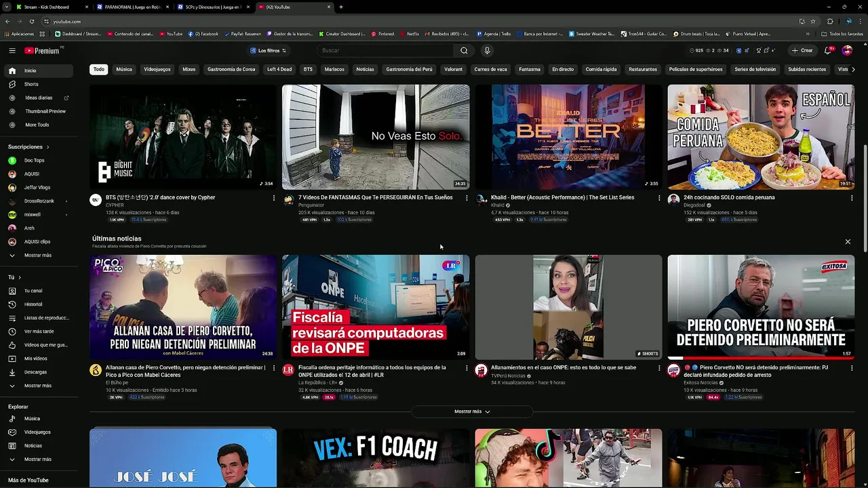Open options menu for BTS dance cover video

(274, 198)
